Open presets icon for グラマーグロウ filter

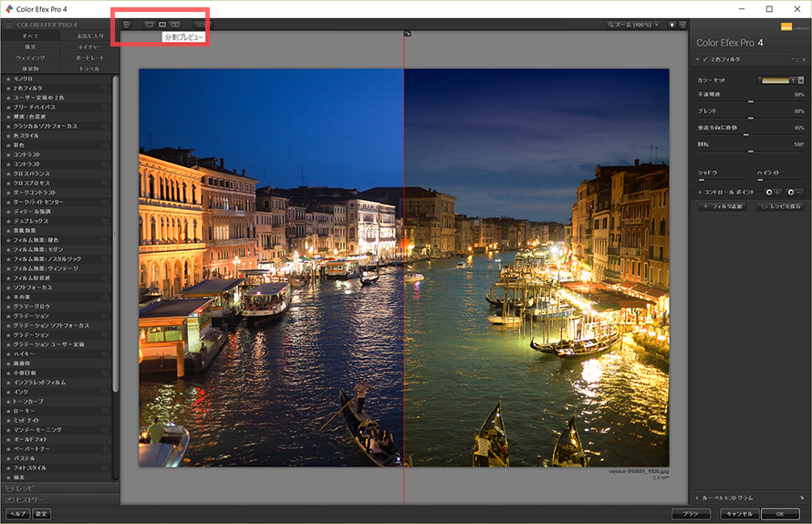(106, 307)
